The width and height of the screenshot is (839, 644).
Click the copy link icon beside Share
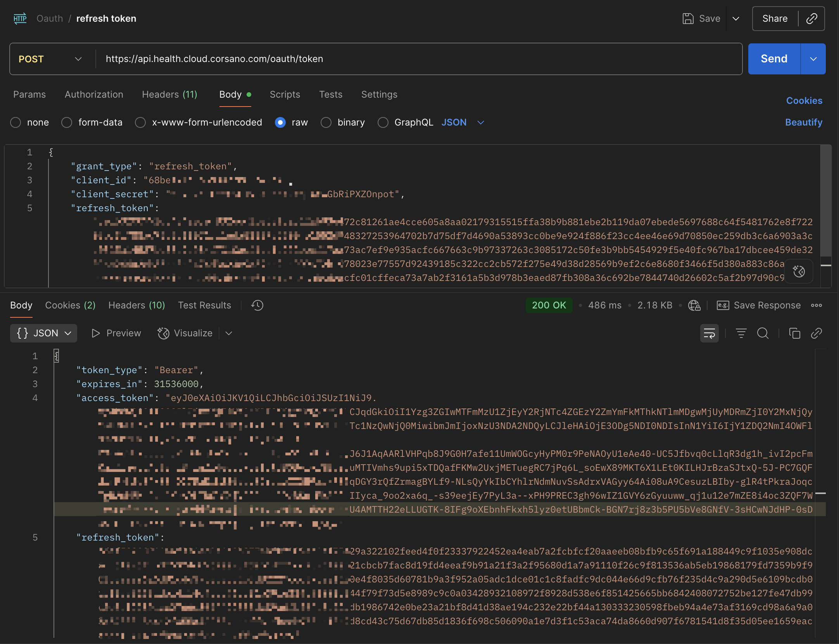(x=811, y=19)
